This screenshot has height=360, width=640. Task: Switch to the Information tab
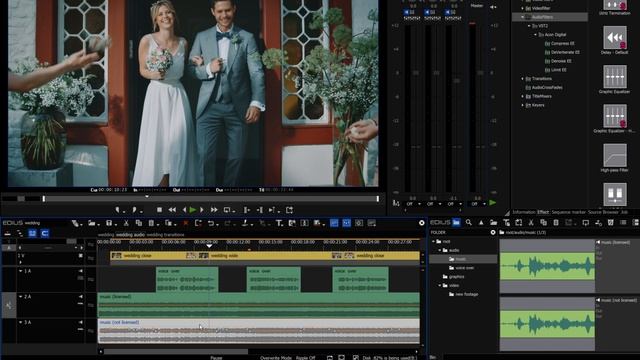coord(524,212)
